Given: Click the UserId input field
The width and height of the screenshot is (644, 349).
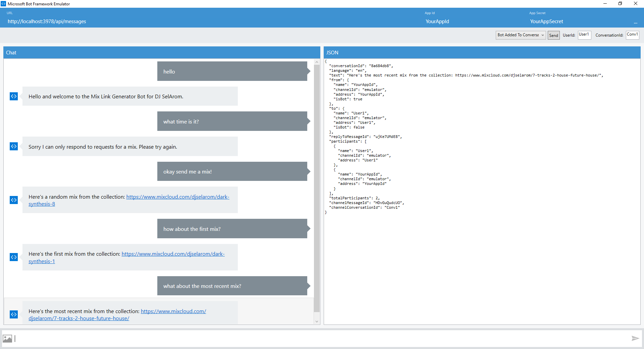Looking at the screenshot, I should tap(584, 35).
